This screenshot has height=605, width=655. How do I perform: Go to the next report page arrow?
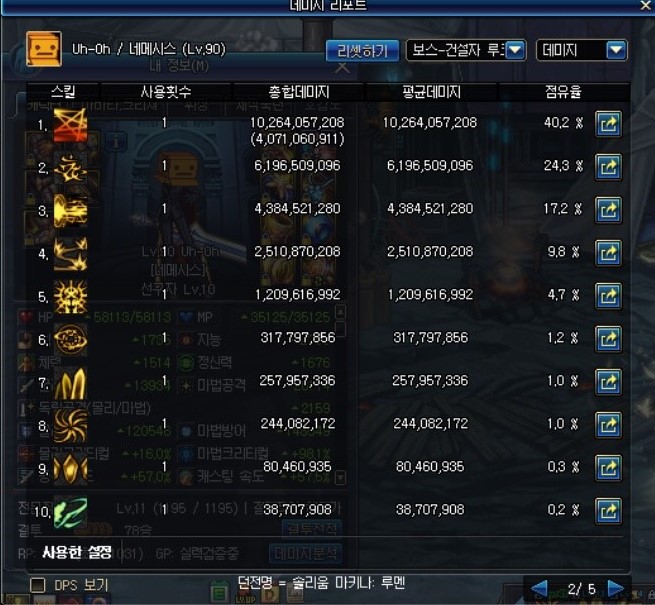pos(616,588)
